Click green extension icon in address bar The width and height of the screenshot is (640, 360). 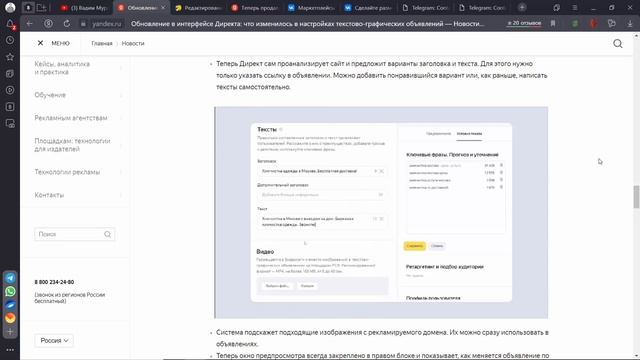click(x=575, y=24)
